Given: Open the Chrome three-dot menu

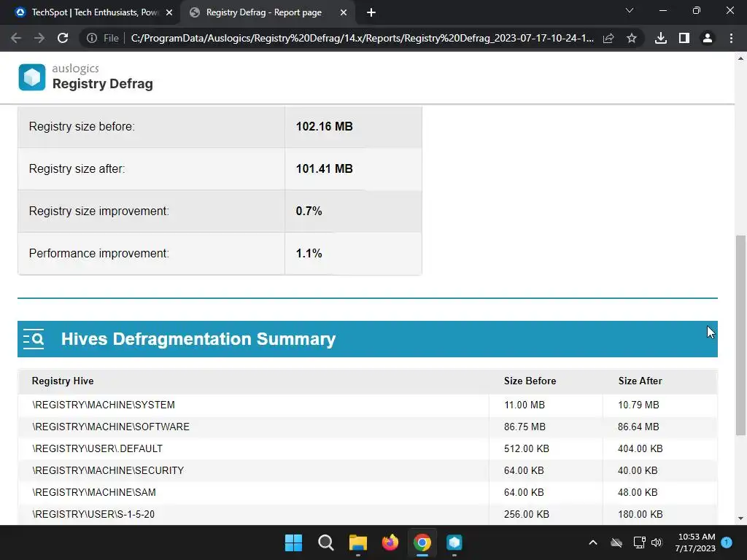Looking at the screenshot, I should (731, 38).
